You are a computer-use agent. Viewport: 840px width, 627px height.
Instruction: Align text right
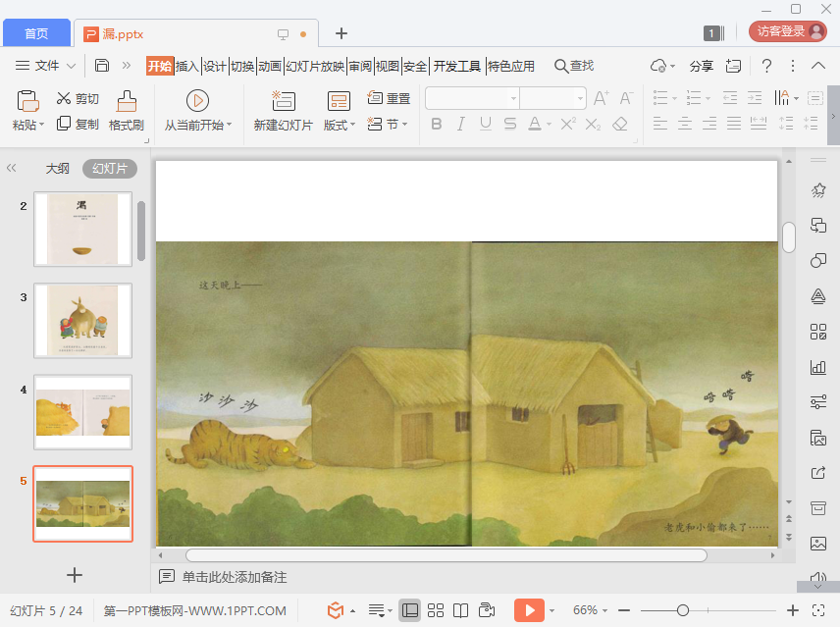709,124
